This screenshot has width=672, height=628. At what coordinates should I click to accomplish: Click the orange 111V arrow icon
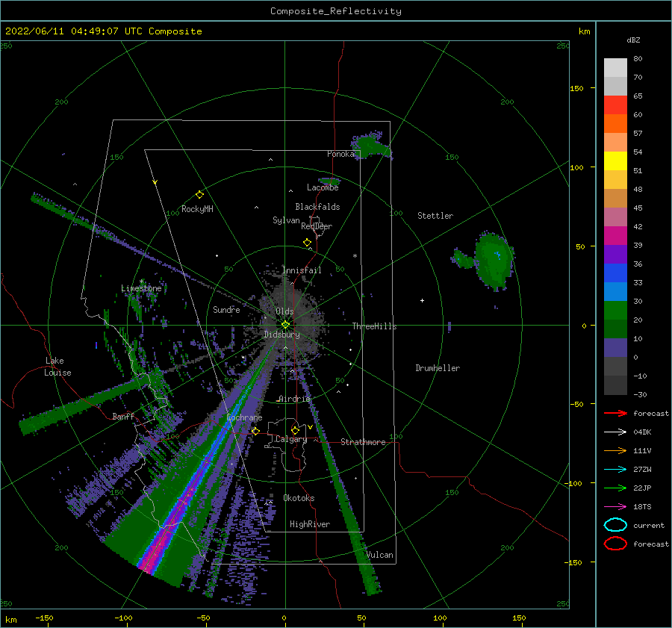(615, 450)
